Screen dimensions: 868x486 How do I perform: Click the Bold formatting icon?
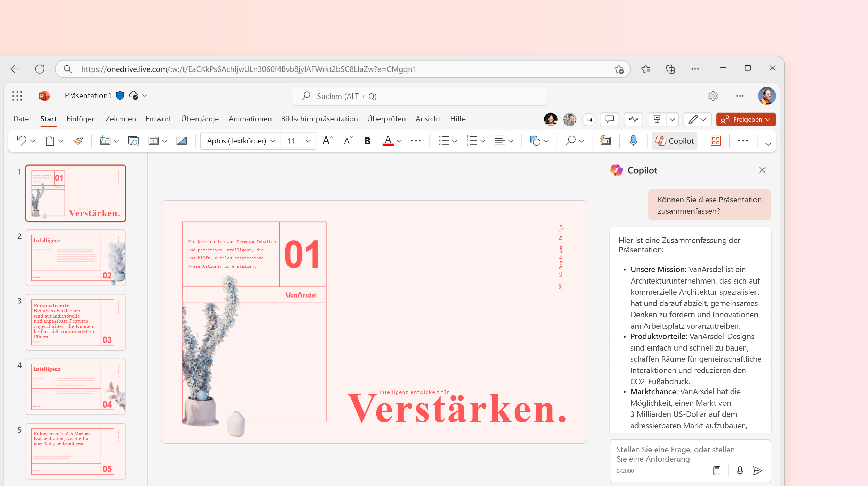tap(367, 141)
